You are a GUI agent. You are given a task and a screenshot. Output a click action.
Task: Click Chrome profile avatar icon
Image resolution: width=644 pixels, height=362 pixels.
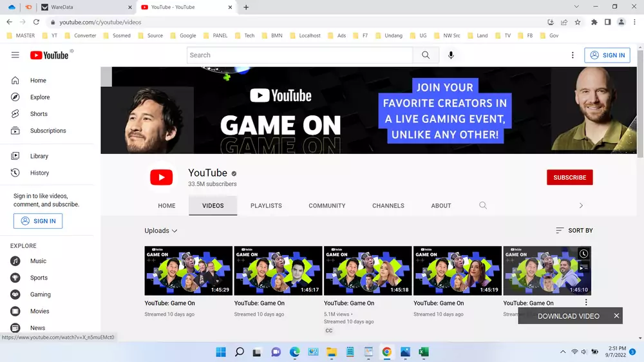coord(621,22)
